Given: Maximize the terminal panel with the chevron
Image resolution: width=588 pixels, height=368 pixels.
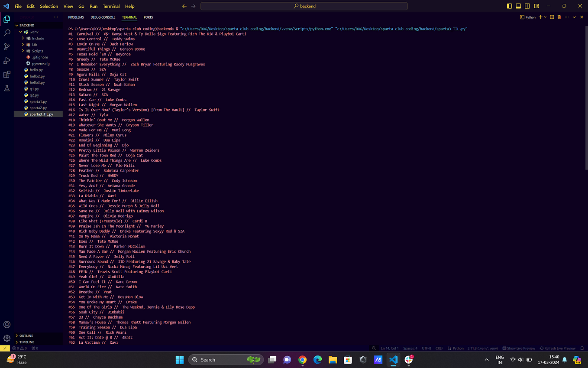Looking at the screenshot, I should coord(575,17).
